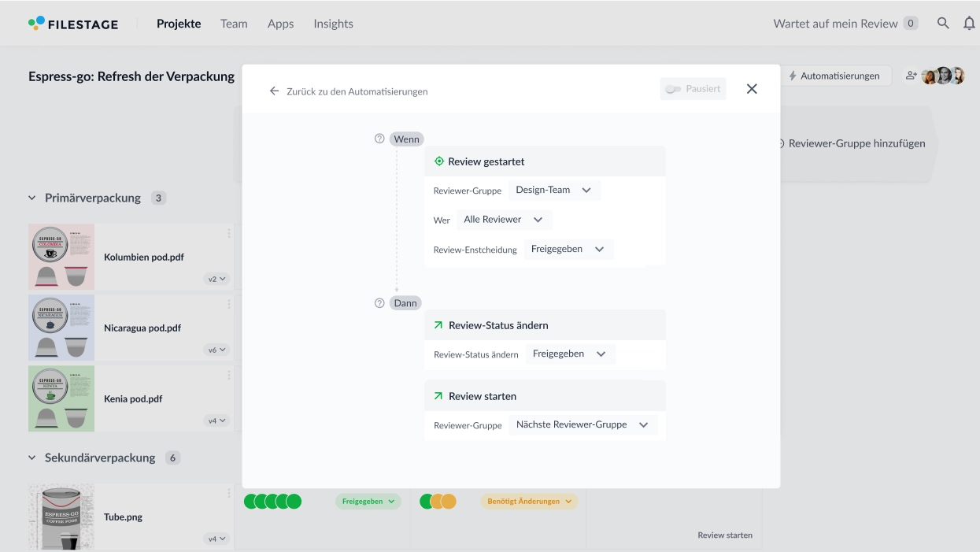Open the Alle Reviewer dropdown
980x552 pixels.
pos(504,220)
